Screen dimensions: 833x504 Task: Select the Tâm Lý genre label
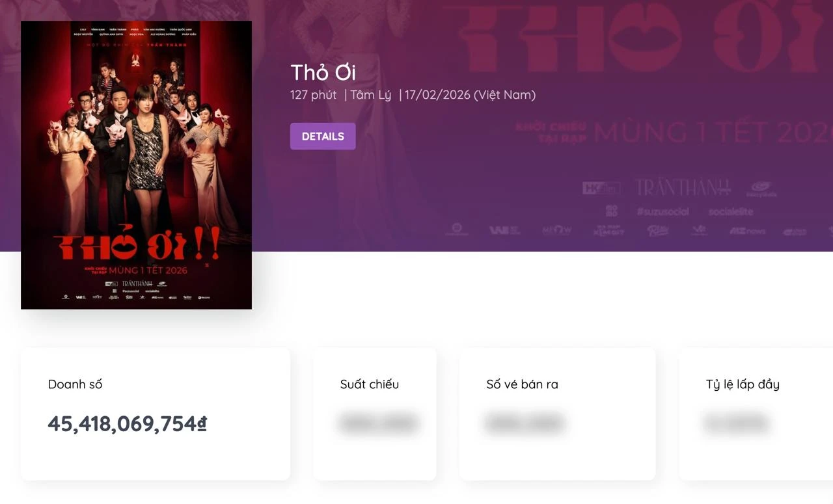tap(371, 95)
